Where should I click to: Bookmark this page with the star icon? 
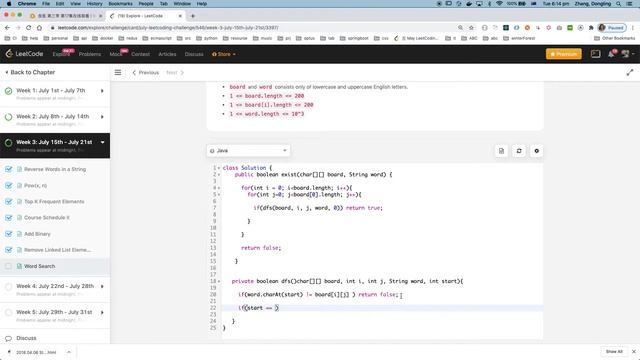[x=471, y=28]
